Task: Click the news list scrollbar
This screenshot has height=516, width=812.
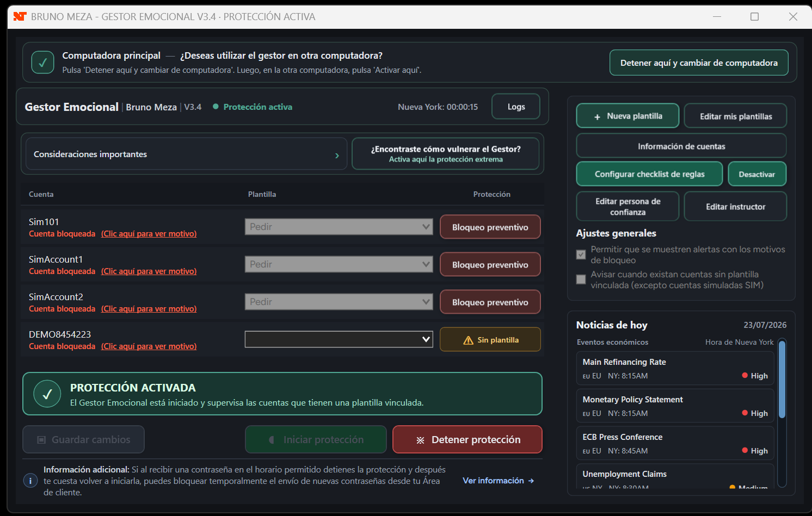Action: [x=782, y=379]
